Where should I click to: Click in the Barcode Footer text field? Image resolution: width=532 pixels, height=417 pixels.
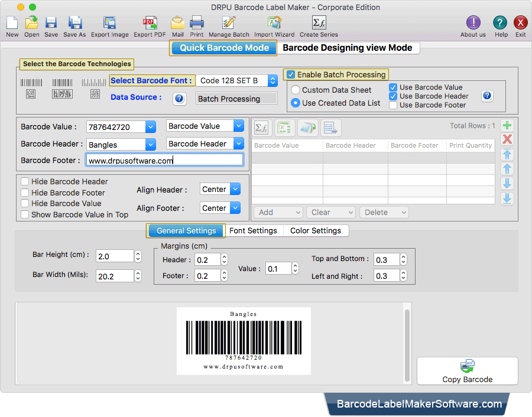click(164, 160)
